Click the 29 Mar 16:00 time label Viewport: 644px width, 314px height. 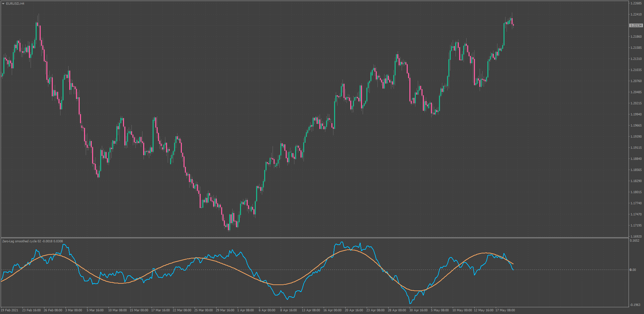(225, 310)
